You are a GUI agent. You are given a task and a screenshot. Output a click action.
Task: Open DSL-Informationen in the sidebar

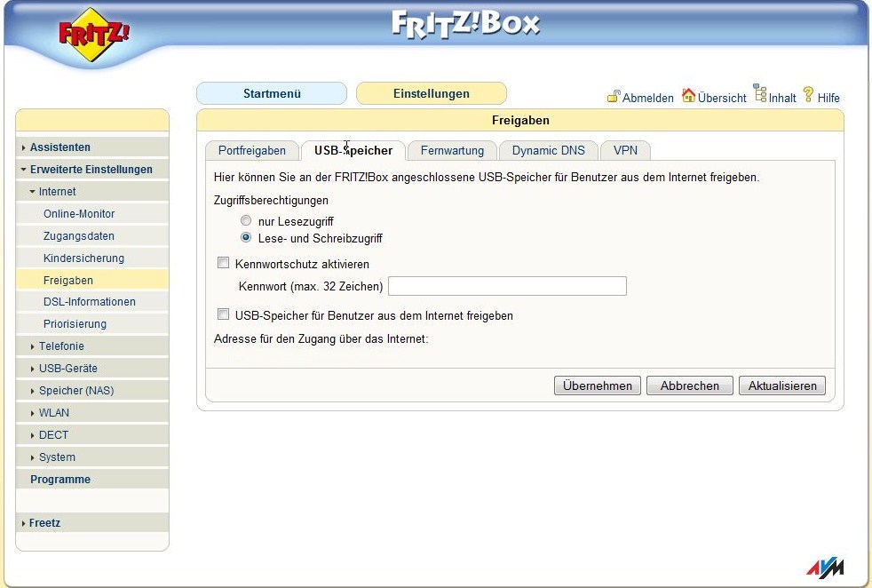pyautogui.click(x=92, y=302)
